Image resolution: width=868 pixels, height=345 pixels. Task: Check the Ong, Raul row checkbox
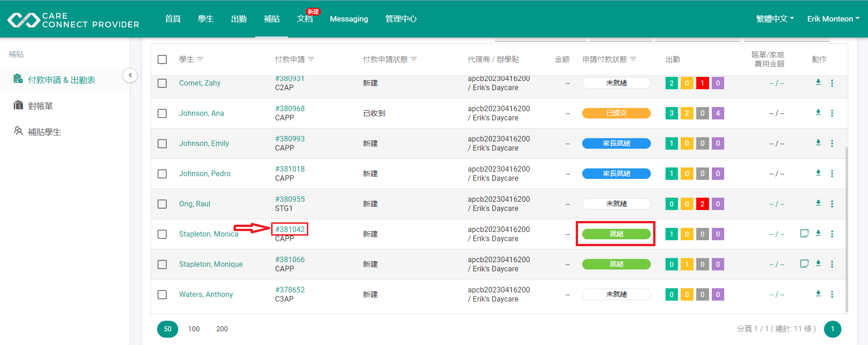tap(162, 204)
